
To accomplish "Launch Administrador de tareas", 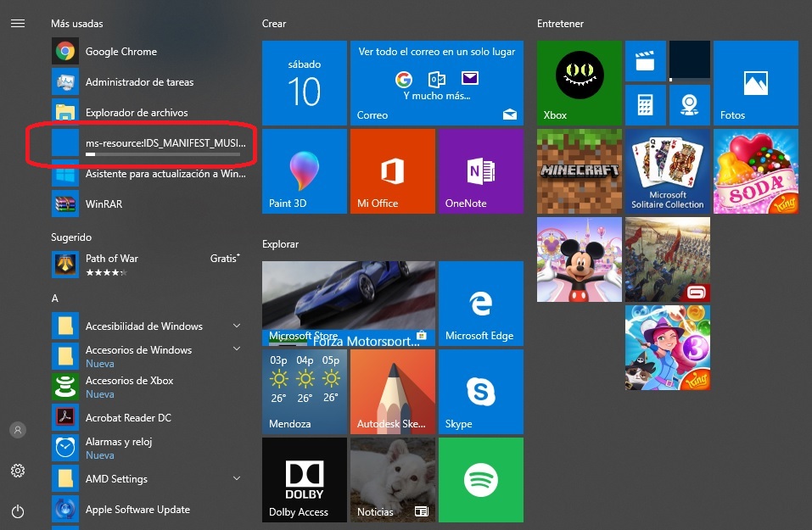I will (150, 81).
